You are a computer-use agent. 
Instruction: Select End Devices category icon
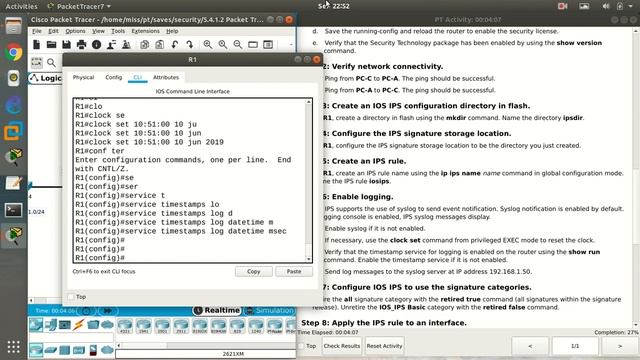[51, 325]
